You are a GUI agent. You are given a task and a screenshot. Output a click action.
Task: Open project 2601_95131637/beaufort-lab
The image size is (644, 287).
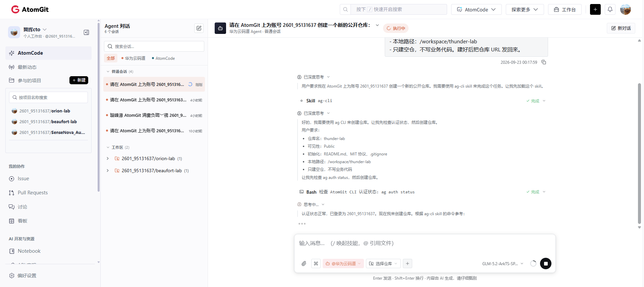coord(48,122)
